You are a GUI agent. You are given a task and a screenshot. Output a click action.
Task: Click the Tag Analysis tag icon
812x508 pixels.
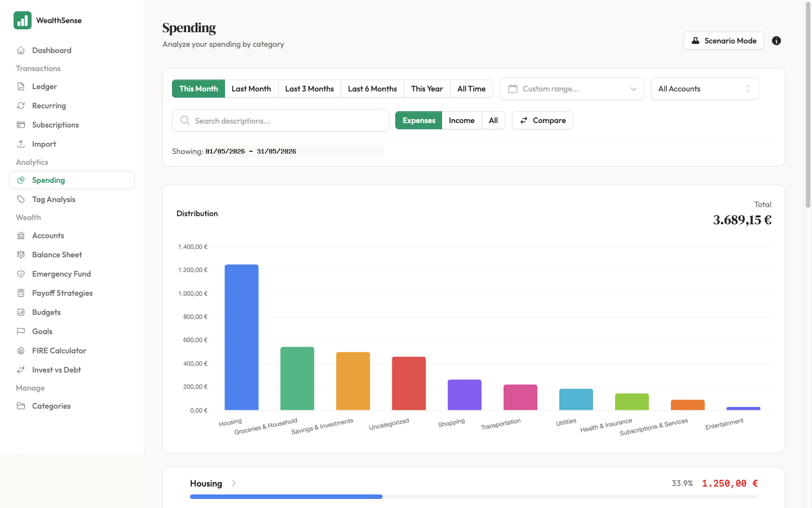(21, 199)
